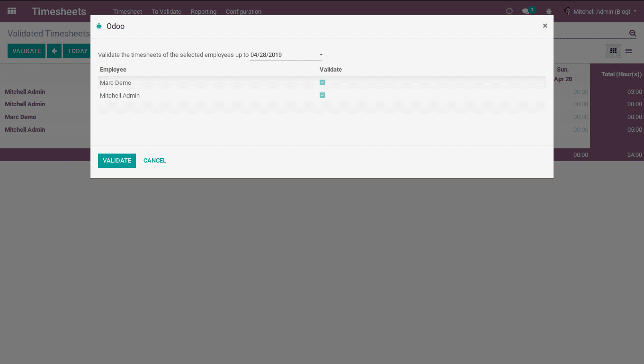Open the conversations chat bubble icon
Image resolution: width=644 pixels, height=364 pixels.
[526, 11]
